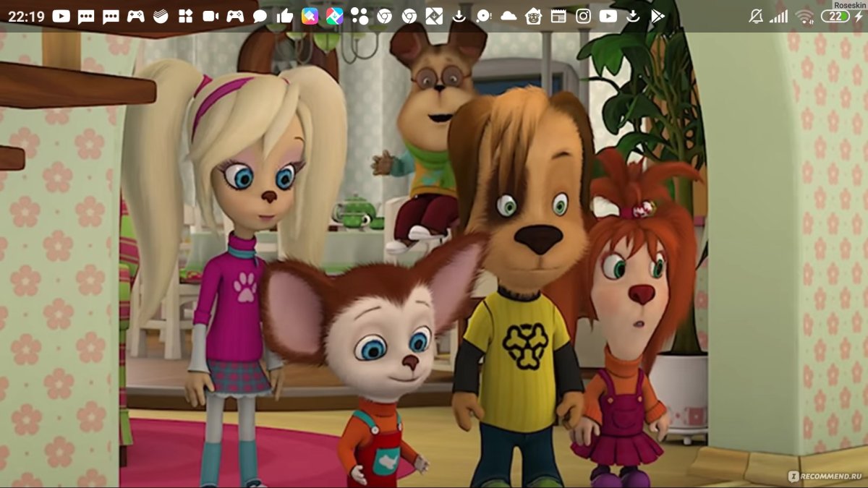Image resolution: width=868 pixels, height=488 pixels.
Task: Tap the mobile signal strength bars
Action: click(x=779, y=16)
